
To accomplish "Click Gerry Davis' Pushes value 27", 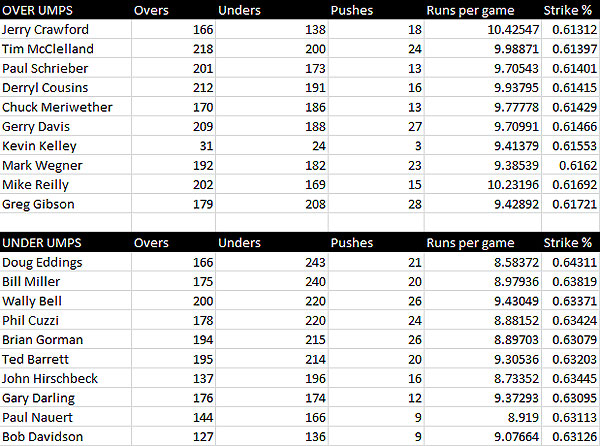I will (x=376, y=126).
